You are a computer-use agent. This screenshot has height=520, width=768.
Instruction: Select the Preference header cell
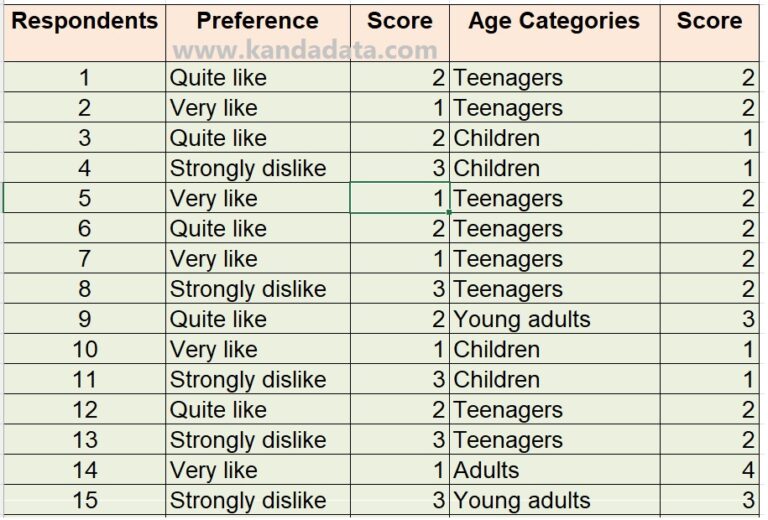(257, 21)
